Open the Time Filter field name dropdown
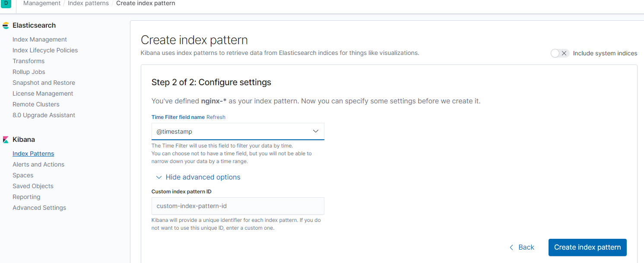 238,131
